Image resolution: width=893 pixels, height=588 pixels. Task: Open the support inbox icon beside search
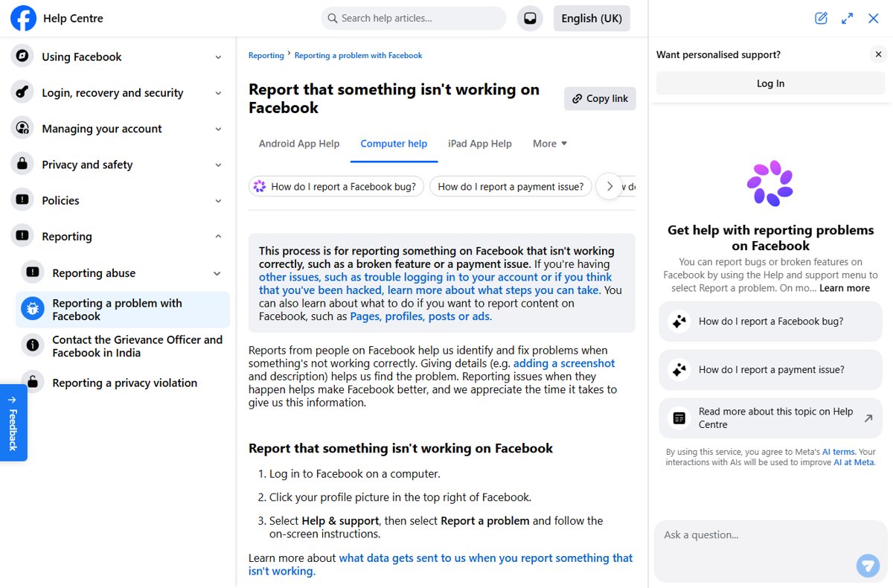pyautogui.click(x=530, y=19)
